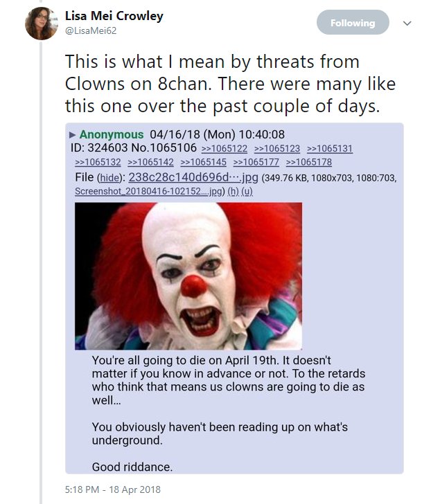Follow reply link >>1065122
Screen dimensions: 440x504
(x=225, y=148)
